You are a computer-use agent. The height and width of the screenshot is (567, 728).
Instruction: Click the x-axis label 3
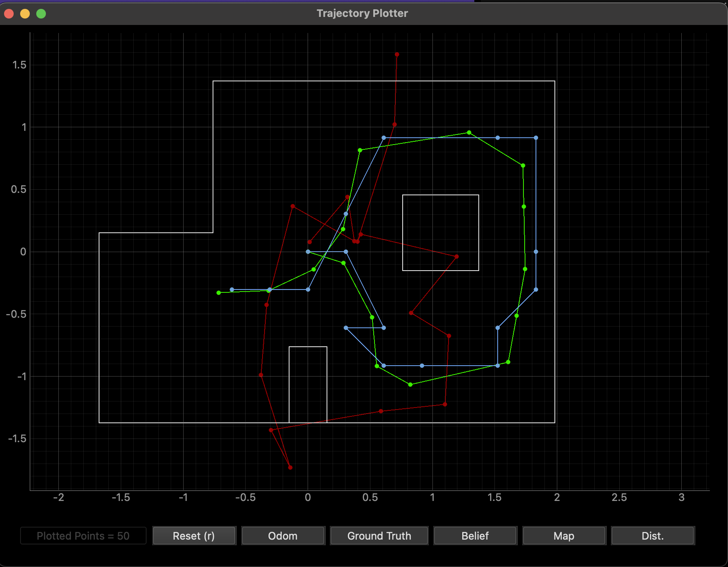tap(682, 497)
